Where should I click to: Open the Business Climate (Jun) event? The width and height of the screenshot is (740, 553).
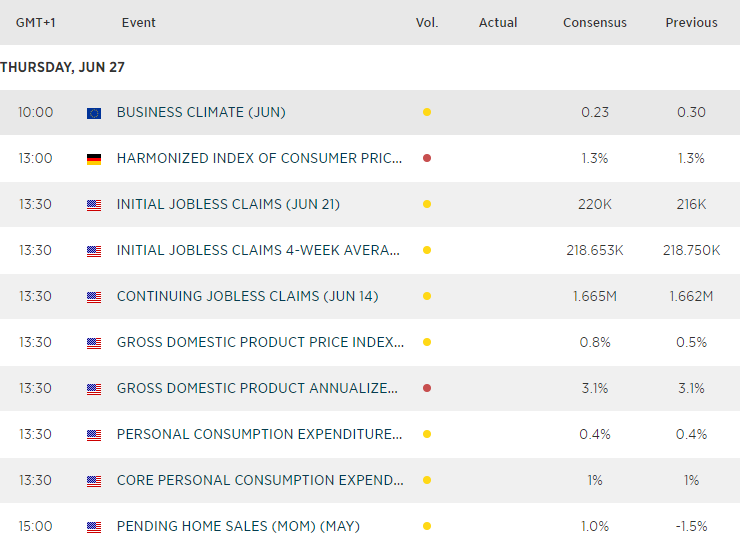pos(201,112)
